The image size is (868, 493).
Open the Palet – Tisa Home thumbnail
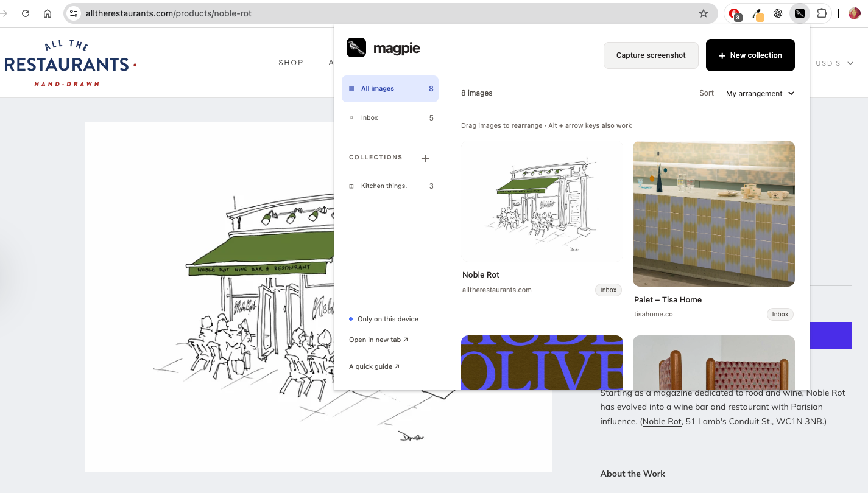714,214
